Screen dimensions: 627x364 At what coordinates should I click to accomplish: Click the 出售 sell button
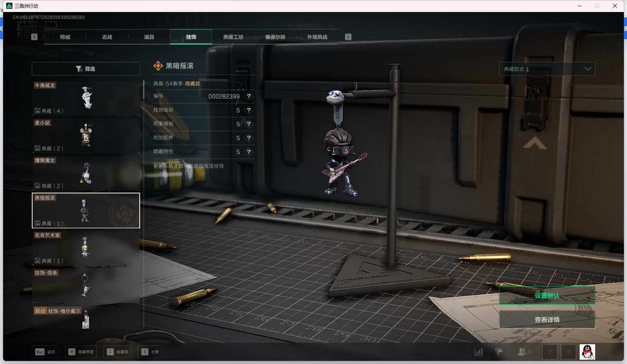(x=150, y=352)
